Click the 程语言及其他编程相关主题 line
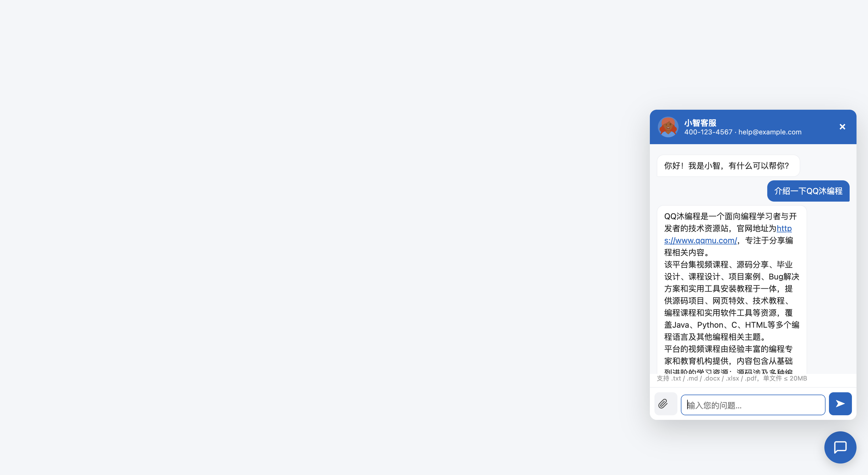Image resolution: width=868 pixels, height=475 pixels. point(716,337)
